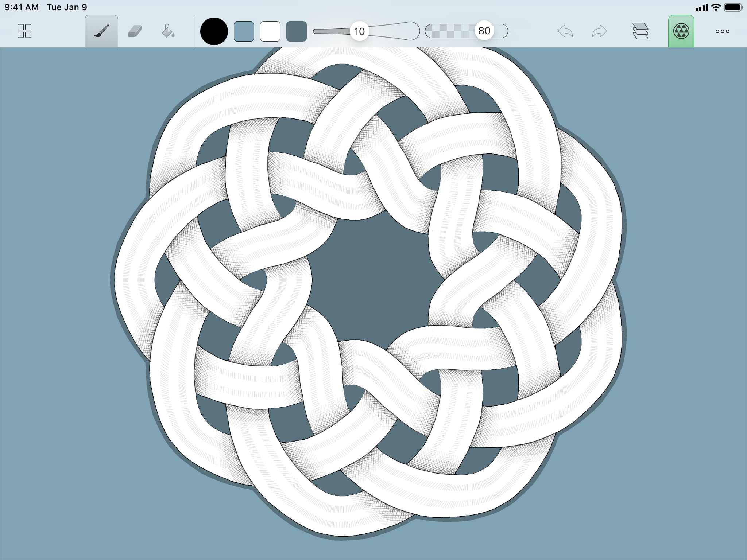The image size is (747, 560).
Task: Click the opacity slider knob showing 80
Action: (x=484, y=31)
